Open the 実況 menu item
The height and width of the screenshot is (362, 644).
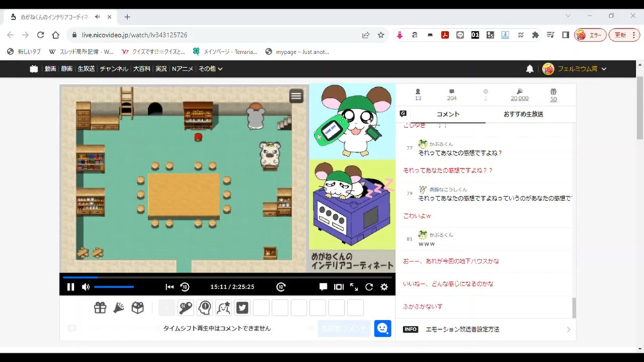pyautogui.click(x=161, y=69)
